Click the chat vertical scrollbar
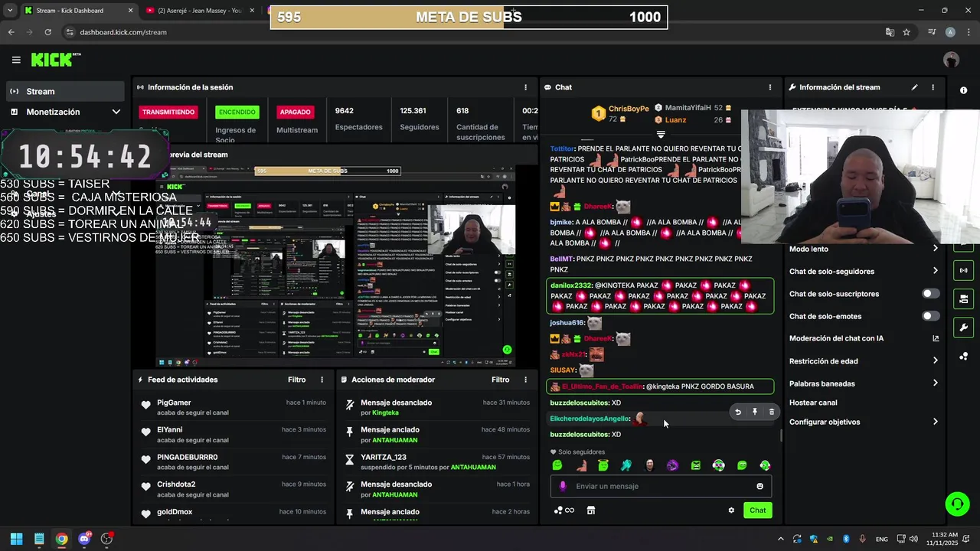Image resolution: width=980 pixels, height=551 pixels. 781,435
